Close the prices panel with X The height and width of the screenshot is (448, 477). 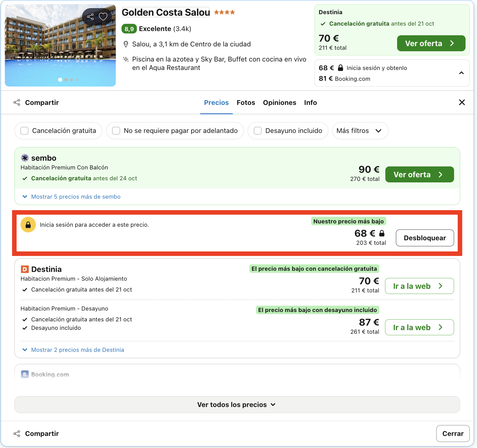pyautogui.click(x=462, y=103)
